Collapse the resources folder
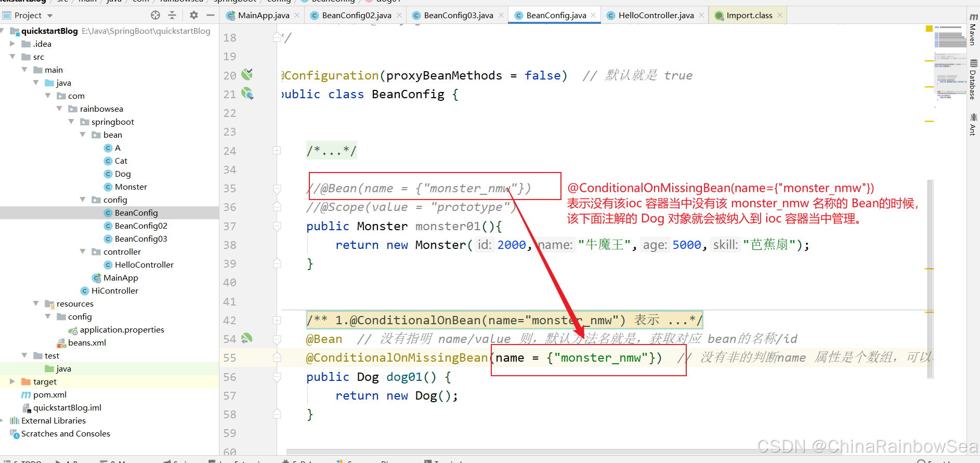This screenshot has width=980, height=463. coord(36,303)
